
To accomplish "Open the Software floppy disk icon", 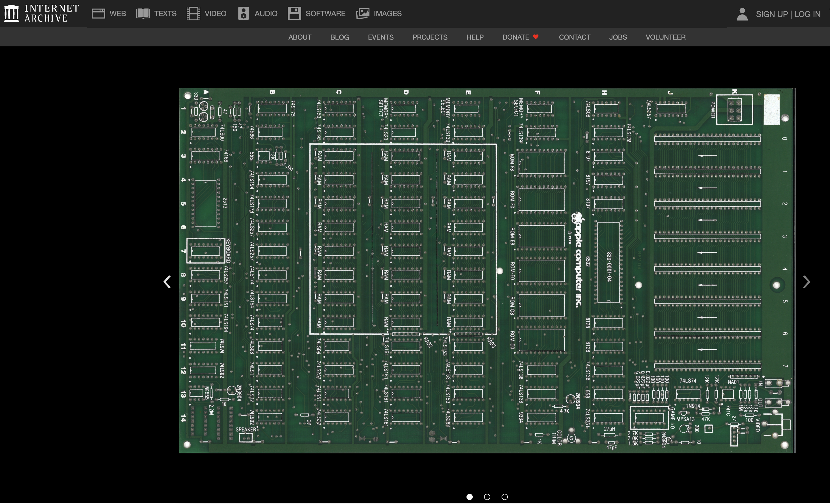I will click(x=294, y=14).
